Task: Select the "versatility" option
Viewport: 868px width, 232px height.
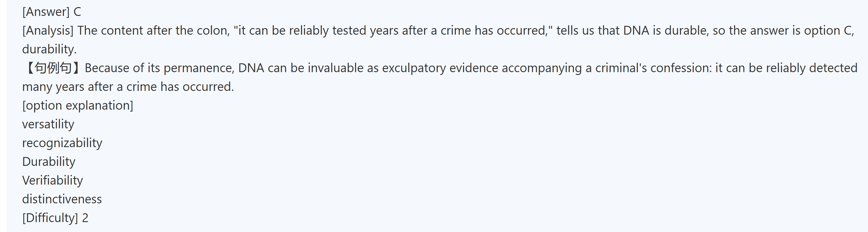Action: point(48,124)
